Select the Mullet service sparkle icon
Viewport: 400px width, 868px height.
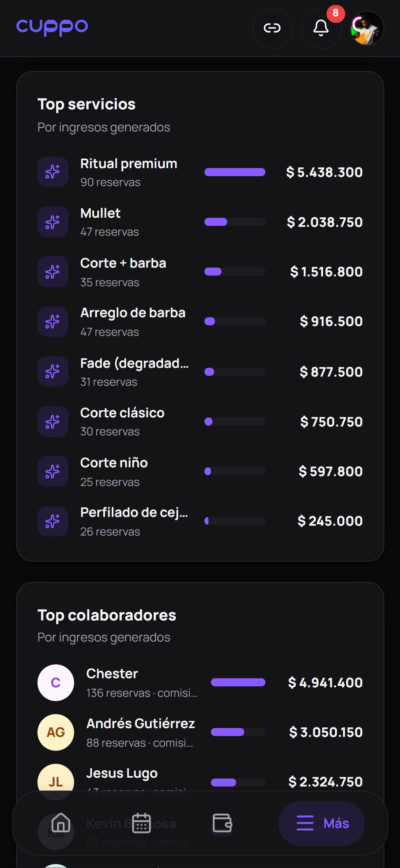(53, 222)
